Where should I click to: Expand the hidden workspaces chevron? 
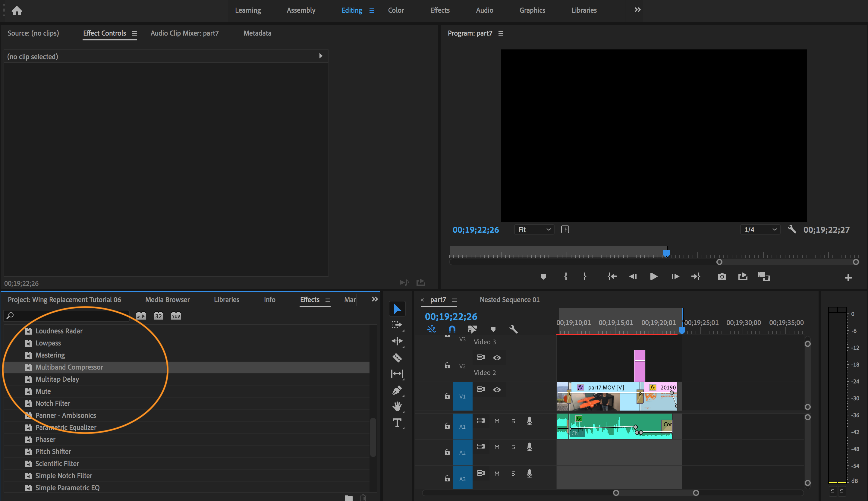[637, 10]
